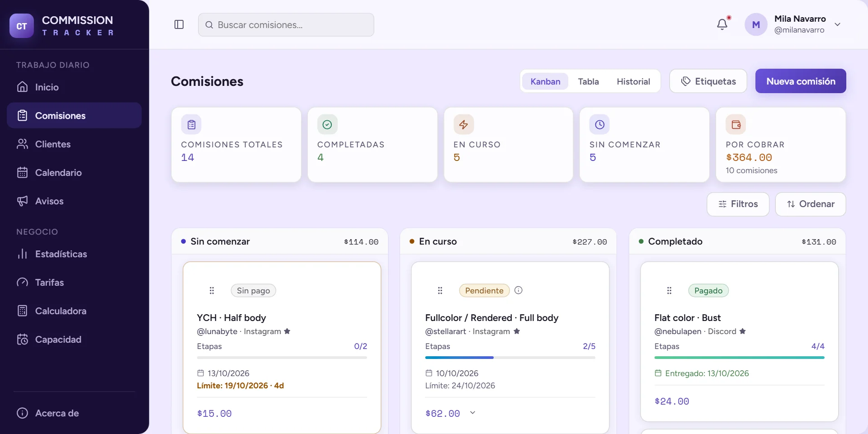Screen dimensions: 868x434
Task: Open the user account dropdown chevron
Action: tap(837, 24)
